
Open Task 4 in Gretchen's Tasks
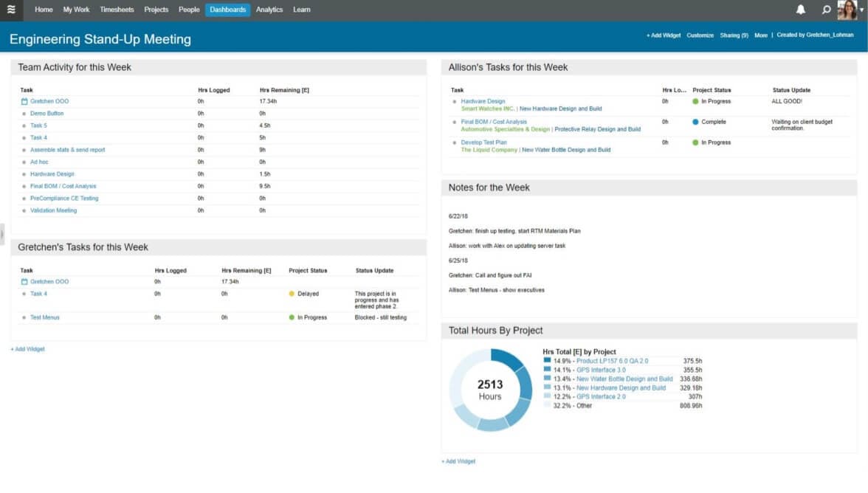[38, 294]
